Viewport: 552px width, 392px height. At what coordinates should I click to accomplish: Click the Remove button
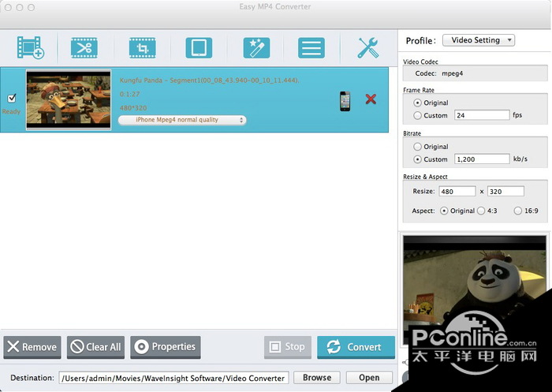pos(32,347)
